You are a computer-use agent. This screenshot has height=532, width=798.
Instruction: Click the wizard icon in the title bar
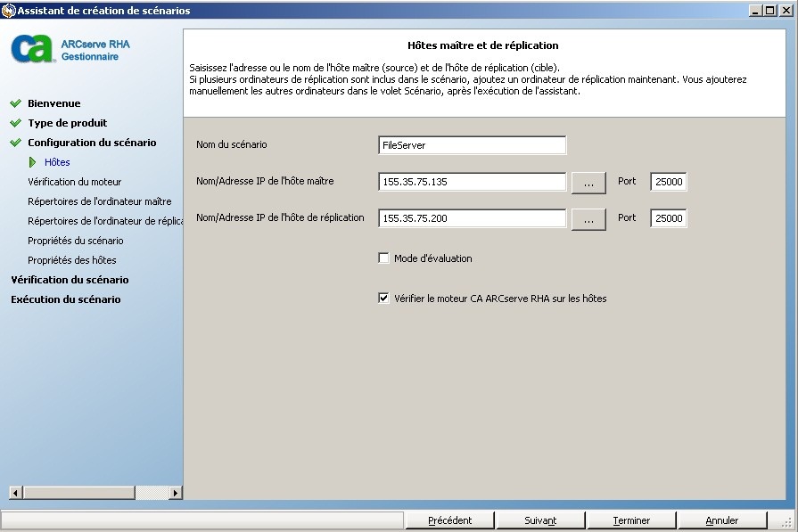pyautogui.click(x=7, y=9)
